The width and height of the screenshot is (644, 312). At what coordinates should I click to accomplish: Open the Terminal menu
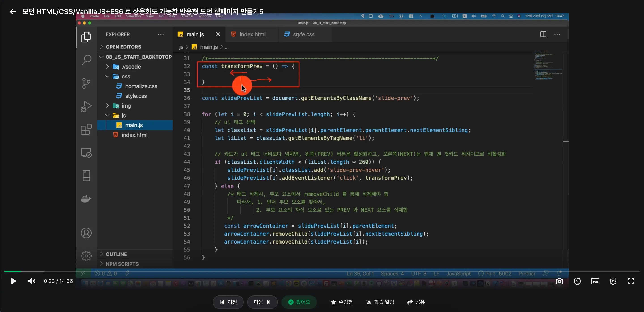pos(186,16)
